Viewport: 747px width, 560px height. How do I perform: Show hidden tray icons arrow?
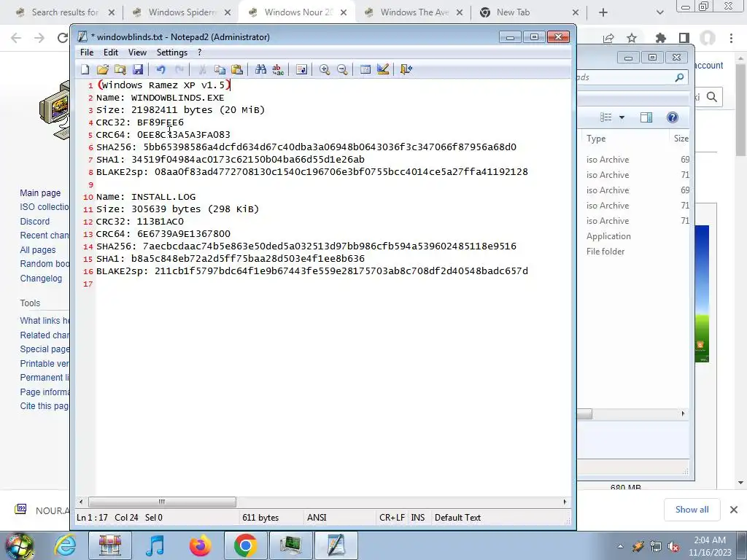coord(620,547)
